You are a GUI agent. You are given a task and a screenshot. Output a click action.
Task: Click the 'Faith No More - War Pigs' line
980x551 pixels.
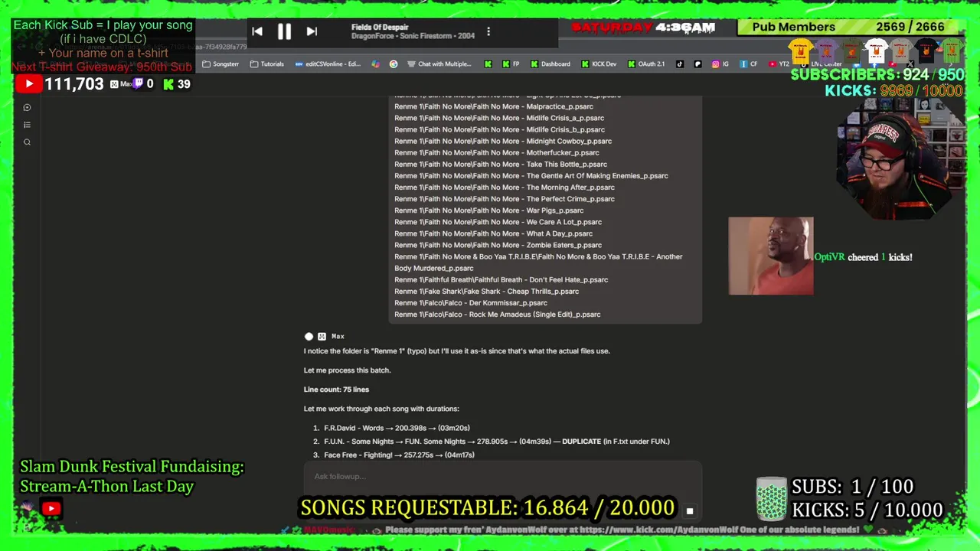[488, 210]
